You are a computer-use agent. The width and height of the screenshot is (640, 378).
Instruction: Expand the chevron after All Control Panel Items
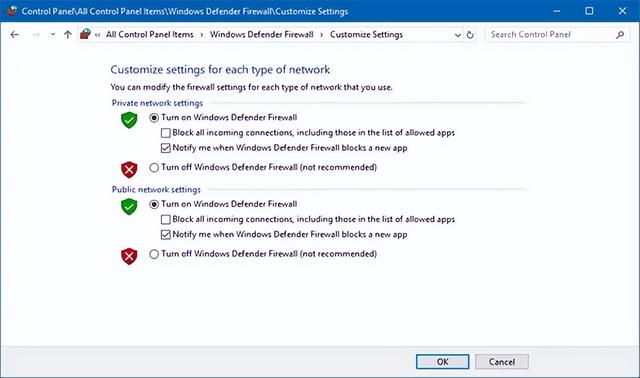202,35
